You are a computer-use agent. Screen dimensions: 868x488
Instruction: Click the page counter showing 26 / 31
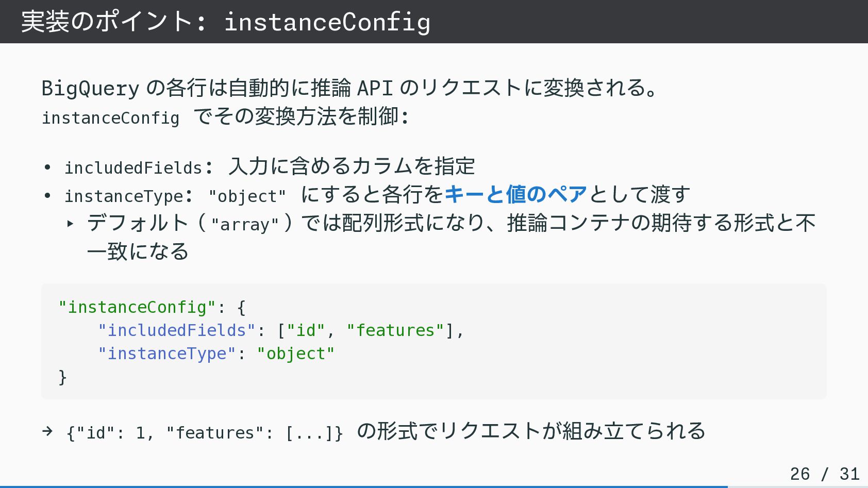pyautogui.click(x=824, y=474)
